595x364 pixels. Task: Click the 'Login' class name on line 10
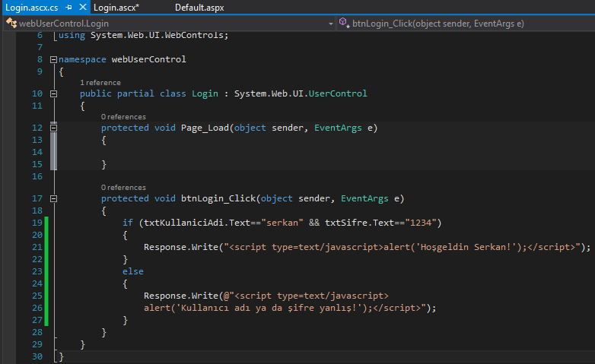tap(205, 93)
